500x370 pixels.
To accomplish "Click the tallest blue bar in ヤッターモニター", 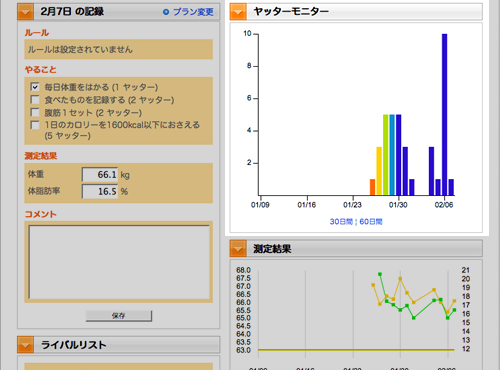I will point(444,114).
